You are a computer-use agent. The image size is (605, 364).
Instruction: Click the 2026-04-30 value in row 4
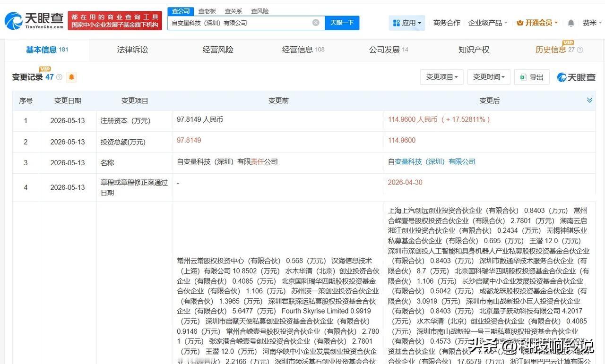click(x=405, y=182)
